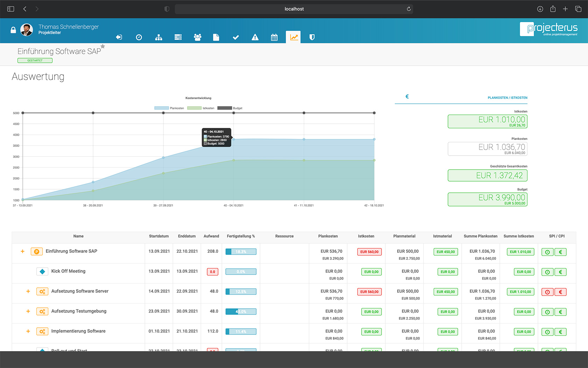Open the warning triangle risks icon
588x368 pixels.
(255, 37)
